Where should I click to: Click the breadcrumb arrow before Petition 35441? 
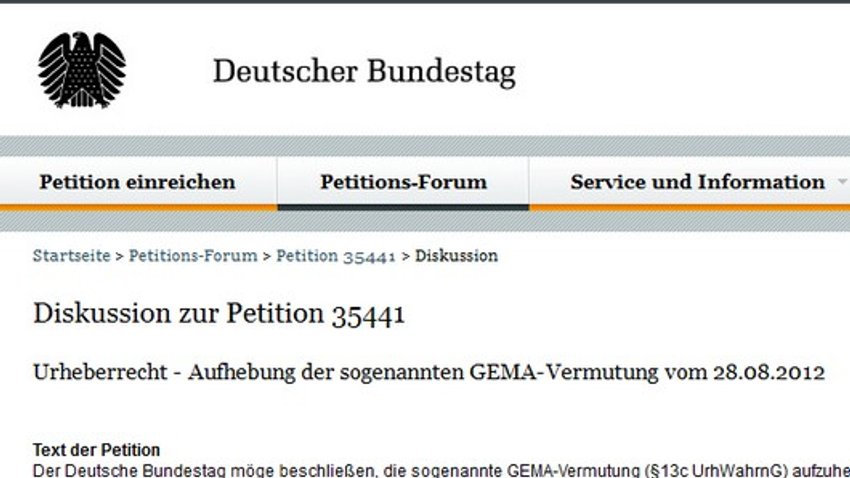click(x=267, y=256)
